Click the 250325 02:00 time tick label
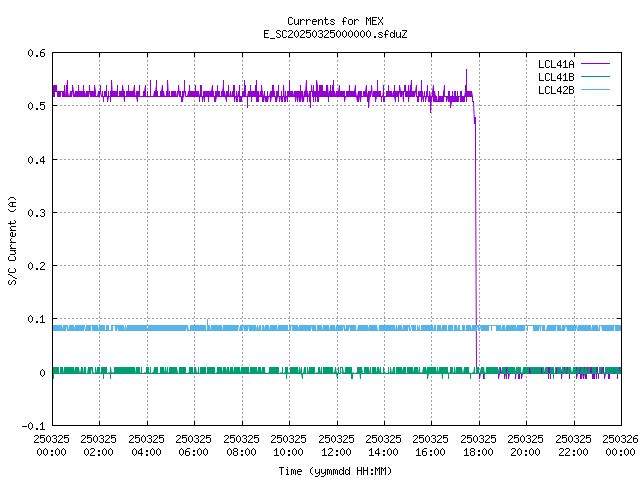 98,445
